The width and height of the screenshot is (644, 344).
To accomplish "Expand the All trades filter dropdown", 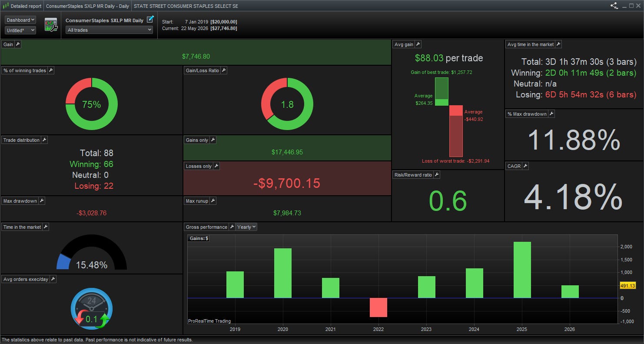I will tap(109, 30).
